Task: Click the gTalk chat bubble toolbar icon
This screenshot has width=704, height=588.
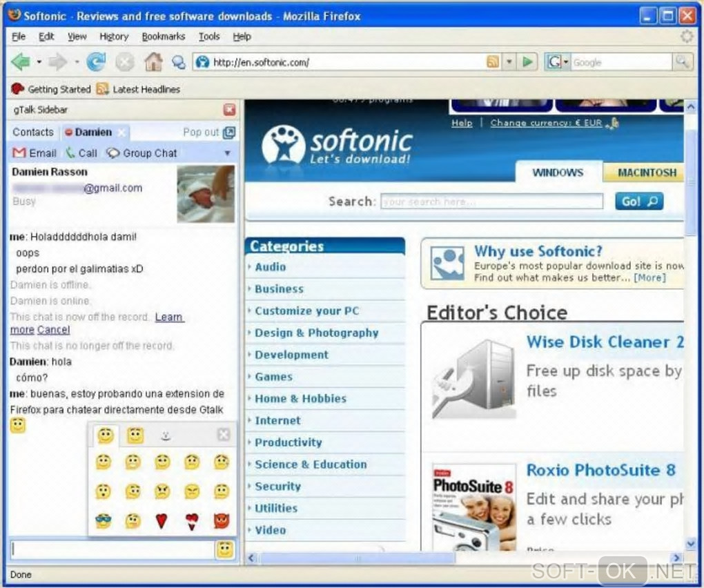Action: 179,62
